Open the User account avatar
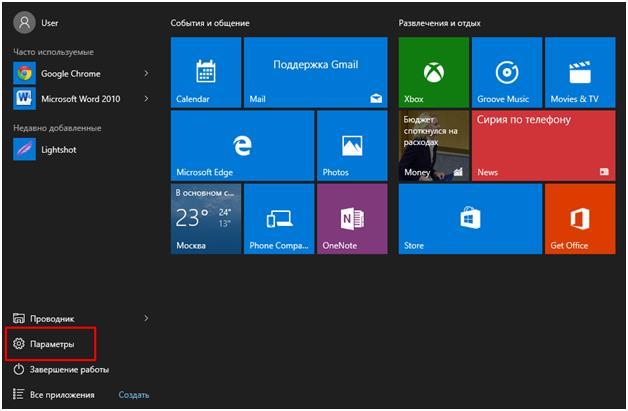Viewport: 628px width, 411px height. pos(24,22)
